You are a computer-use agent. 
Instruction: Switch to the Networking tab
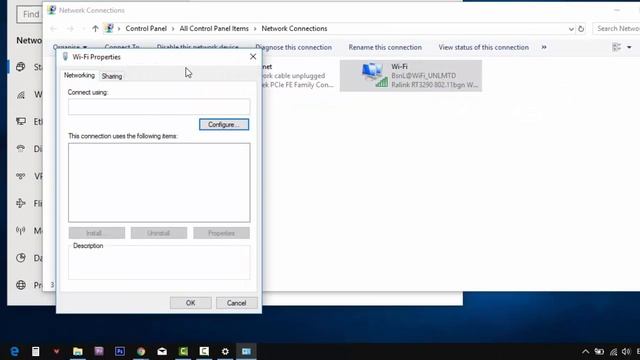79,76
